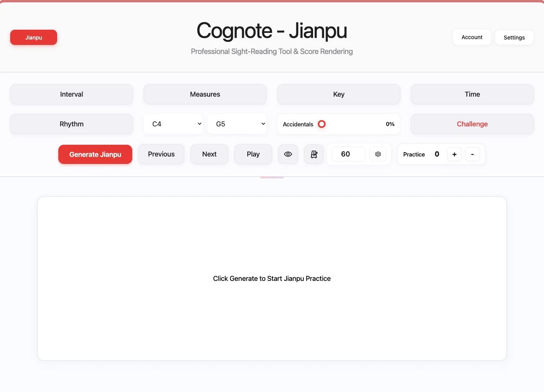
Task: Decrease Practice count with minus
Action: [x=472, y=154]
